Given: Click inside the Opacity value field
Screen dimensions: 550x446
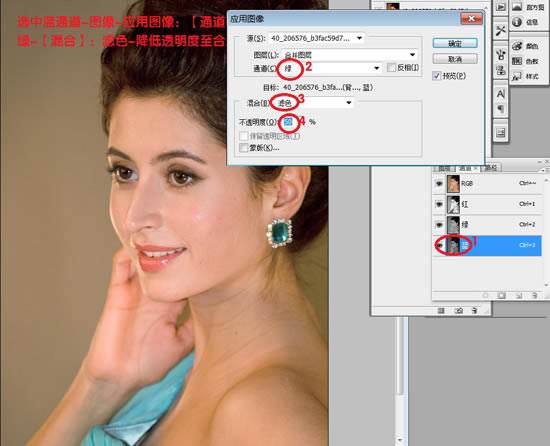Looking at the screenshot, I should (x=288, y=122).
